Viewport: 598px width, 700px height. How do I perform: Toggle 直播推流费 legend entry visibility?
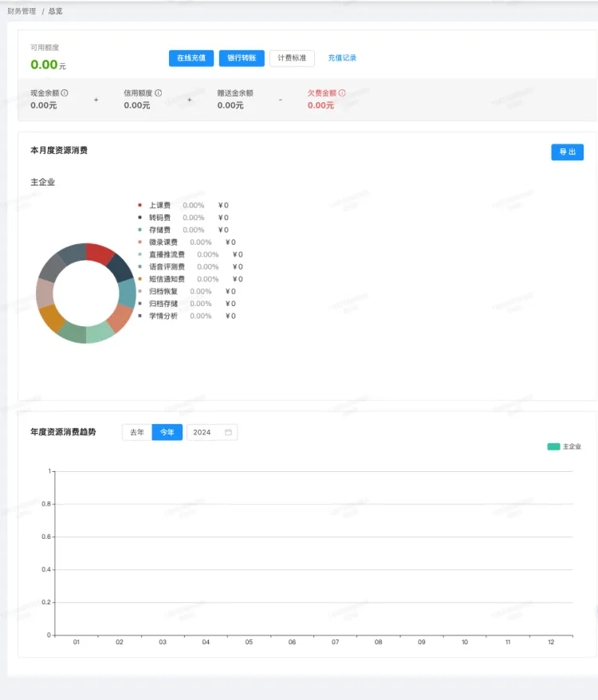click(x=166, y=254)
